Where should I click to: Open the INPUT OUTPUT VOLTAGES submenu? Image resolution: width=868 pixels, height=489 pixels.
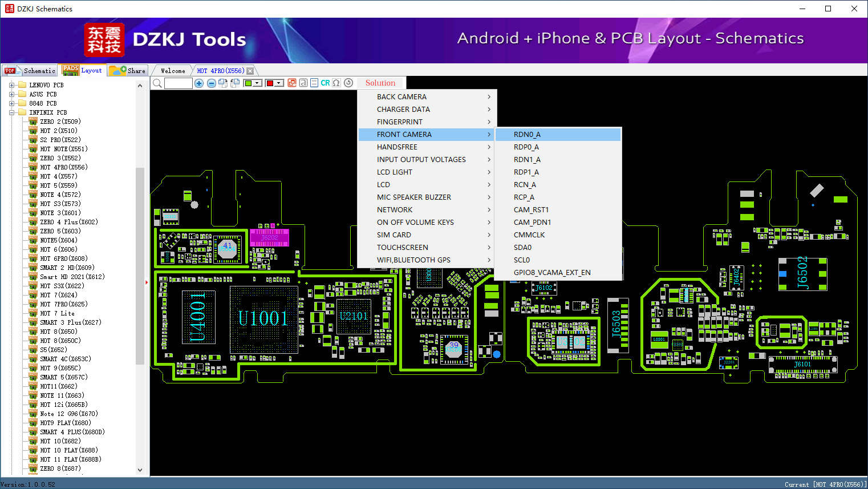[428, 159]
